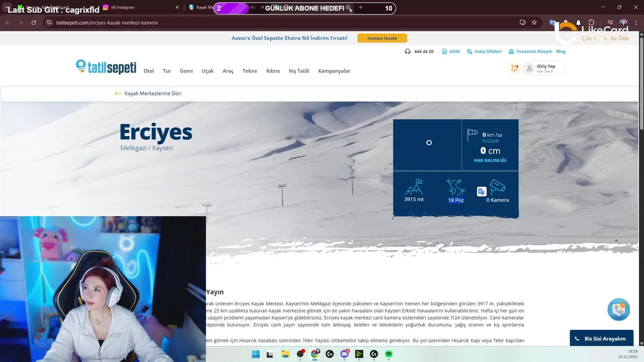The height and width of the screenshot is (362, 644).
Task: Click the Giriş Yap login button
Action: (x=544, y=68)
